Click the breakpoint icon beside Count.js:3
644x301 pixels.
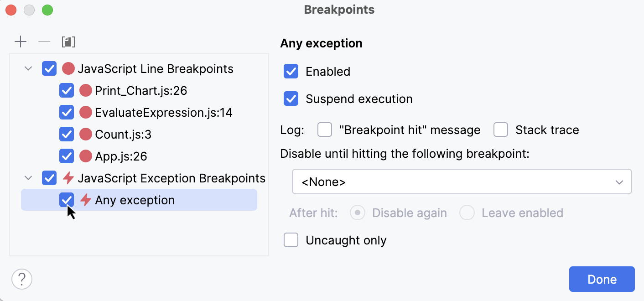tap(85, 134)
